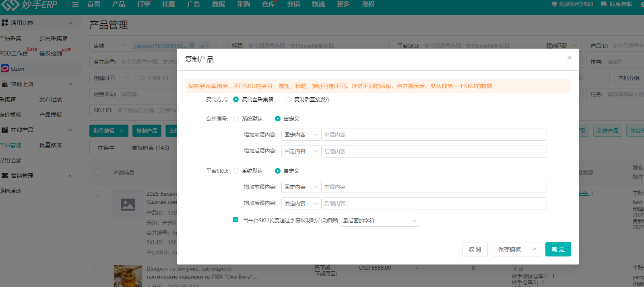Image resolution: width=644 pixels, height=287 pixels.
Task: Click the 妙手ERP logo
Action: click(x=29, y=5)
